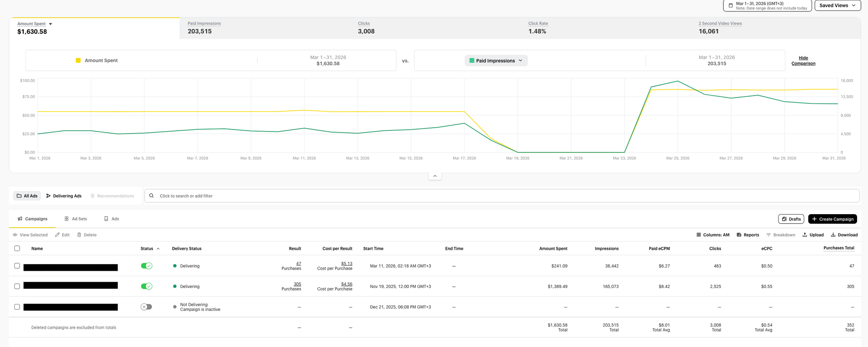This screenshot has height=347, width=868.
Task: Select the Delivering Ads filter tab
Action: tap(64, 196)
